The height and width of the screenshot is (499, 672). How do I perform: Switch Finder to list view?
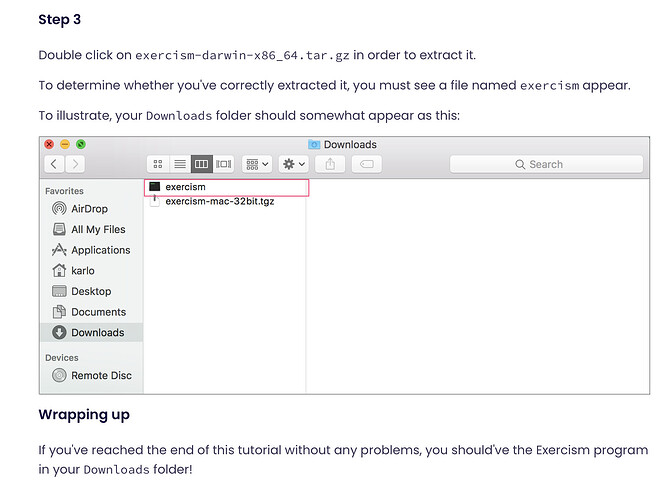180,164
